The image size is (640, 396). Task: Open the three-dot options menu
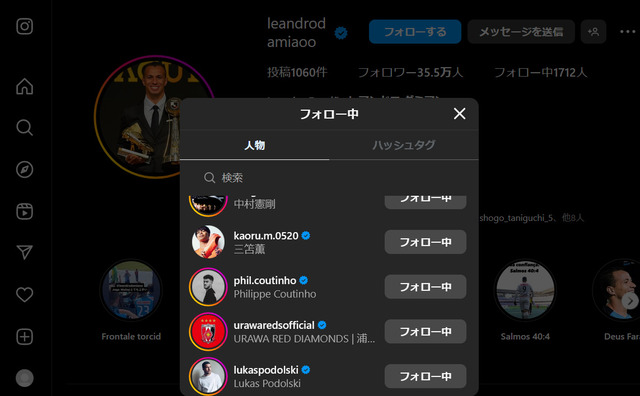coord(627,32)
